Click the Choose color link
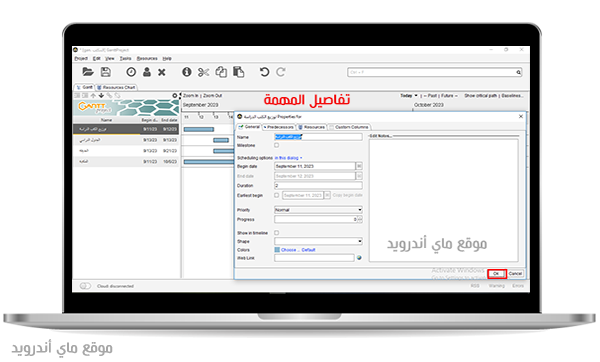Viewport: 600px width, 362px height. pos(289,250)
